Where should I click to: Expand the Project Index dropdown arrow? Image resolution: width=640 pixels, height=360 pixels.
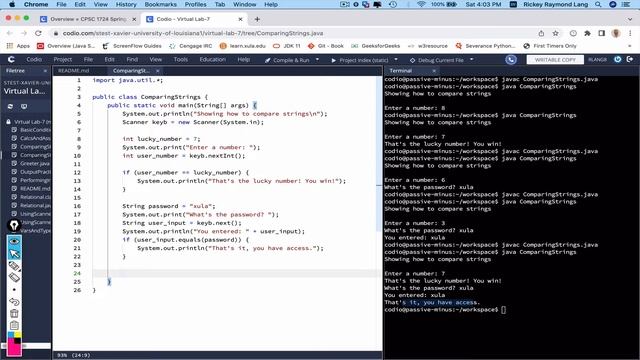tap(396, 60)
